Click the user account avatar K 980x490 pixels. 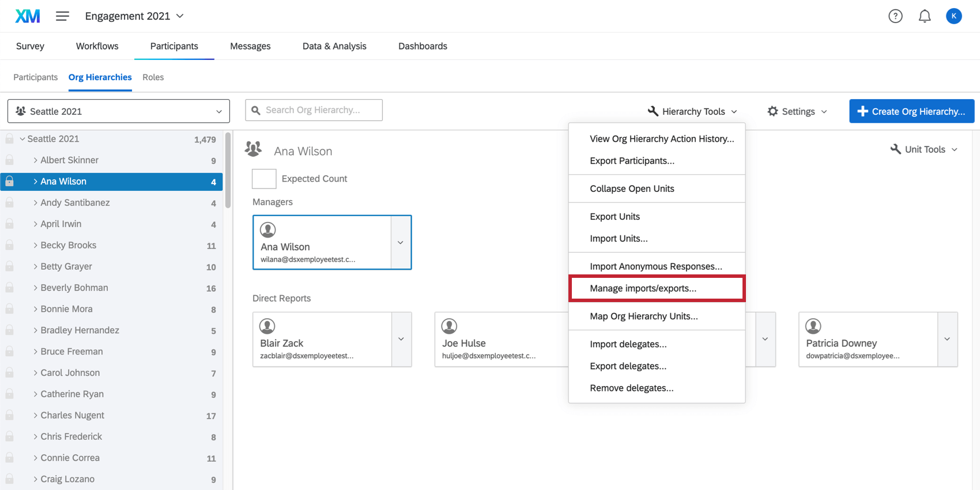point(953,16)
